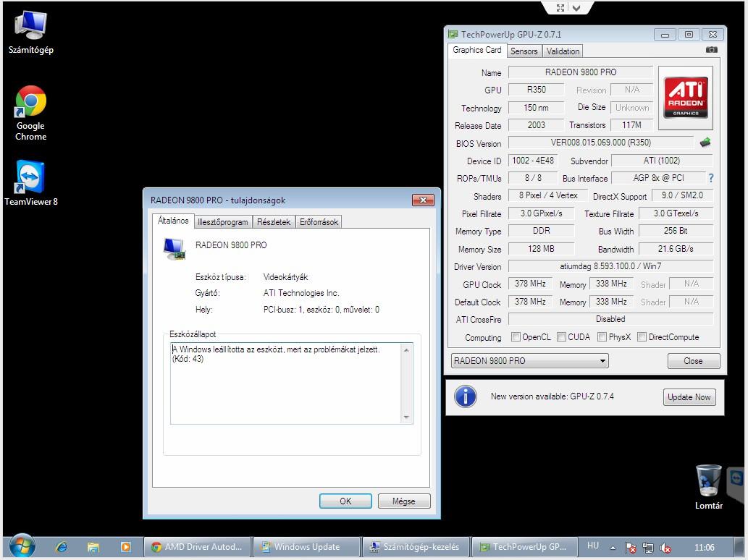Image resolution: width=748 pixels, height=560 pixels.
Task: Launch Internet Explorer from taskbar
Action: (62, 547)
